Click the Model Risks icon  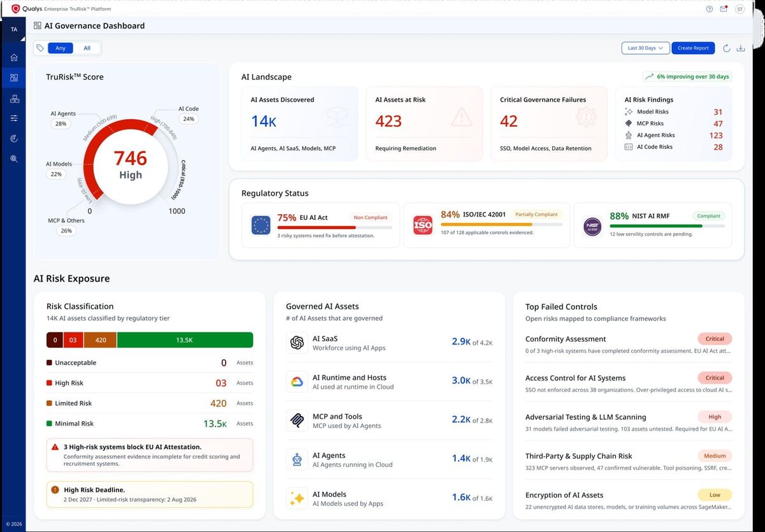tap(629, 111)
